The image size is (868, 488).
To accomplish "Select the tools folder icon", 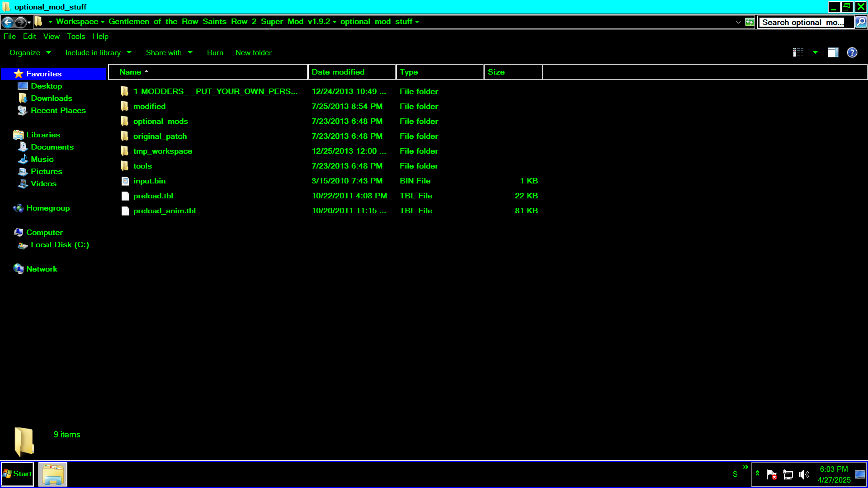I will pyautogui.click(x=125, y=166).
